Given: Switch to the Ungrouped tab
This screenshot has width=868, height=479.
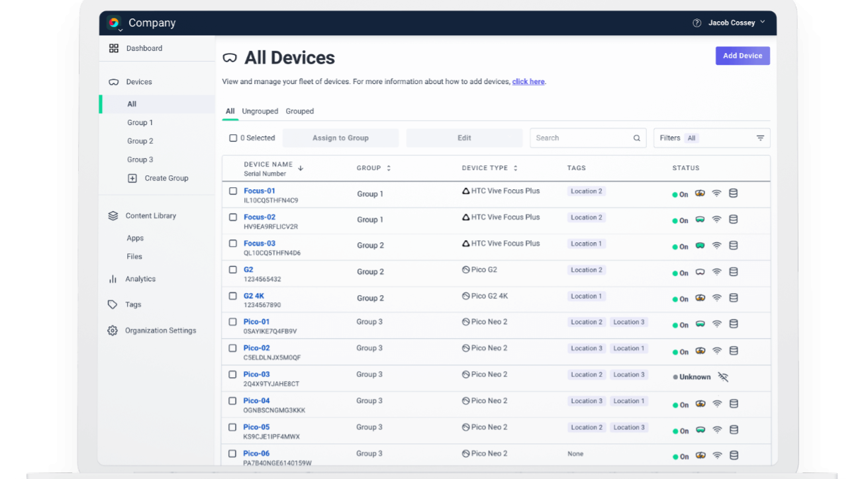Looking at the screenshot, I should click(260, 111).
